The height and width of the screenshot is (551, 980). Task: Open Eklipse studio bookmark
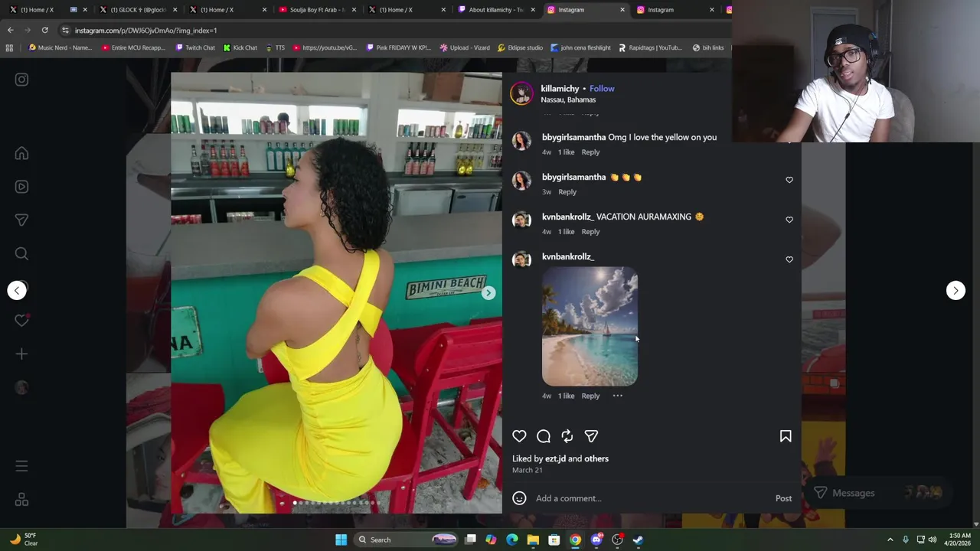520,47
